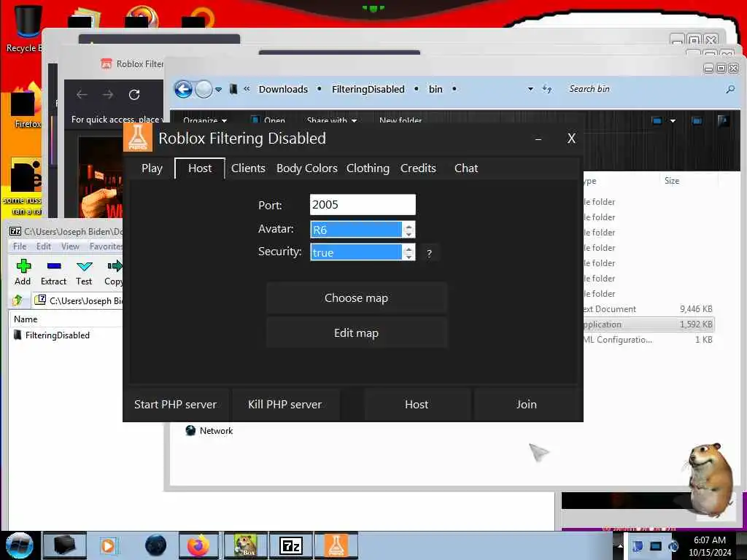Click the orange flask taskbar icon

point(336,545)
